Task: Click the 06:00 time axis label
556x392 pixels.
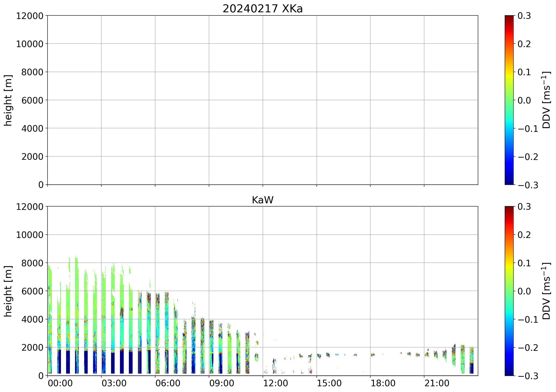Action: 168,383
